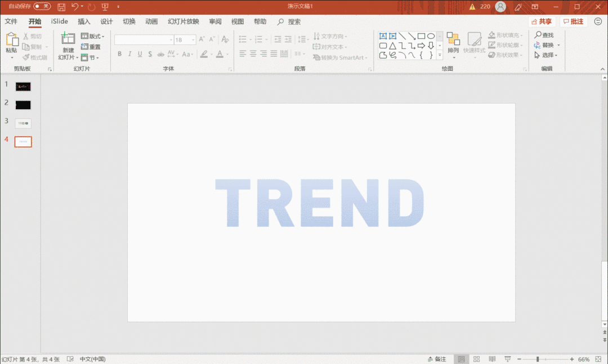The image size is (608, 364).
Task: Click the Paste clipboard icon
Action: point(12,39)
